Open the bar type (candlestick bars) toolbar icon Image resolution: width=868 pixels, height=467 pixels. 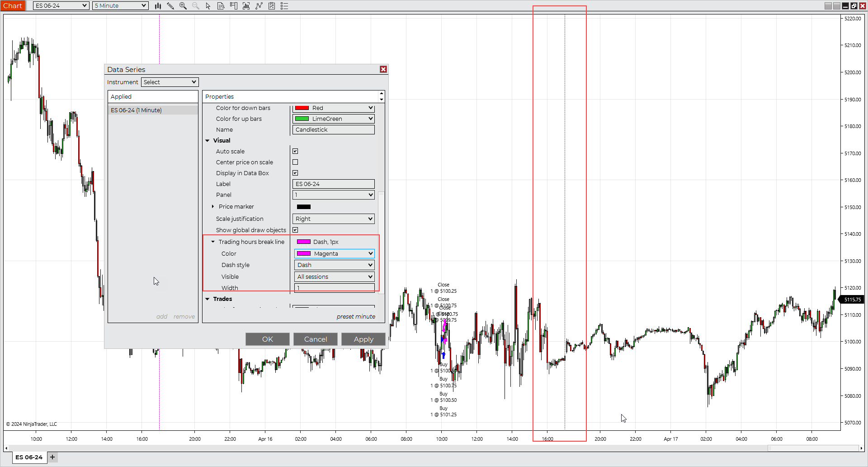(158, 6)
